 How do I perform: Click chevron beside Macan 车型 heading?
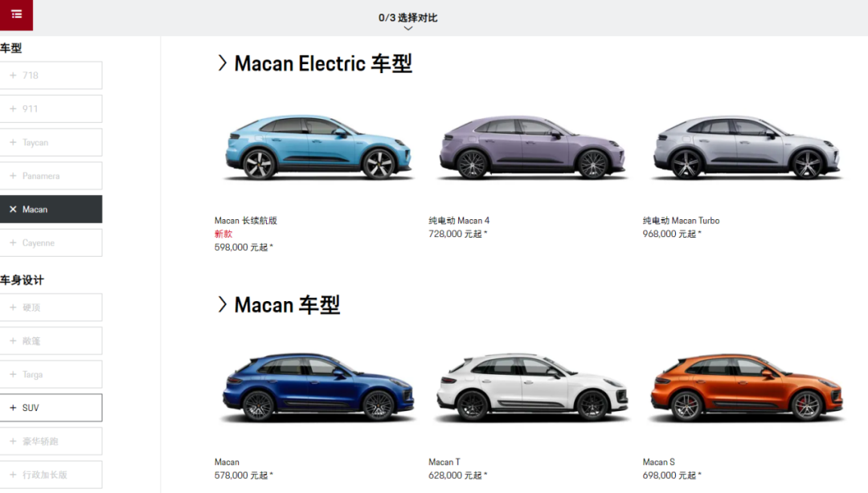(223, 304)
